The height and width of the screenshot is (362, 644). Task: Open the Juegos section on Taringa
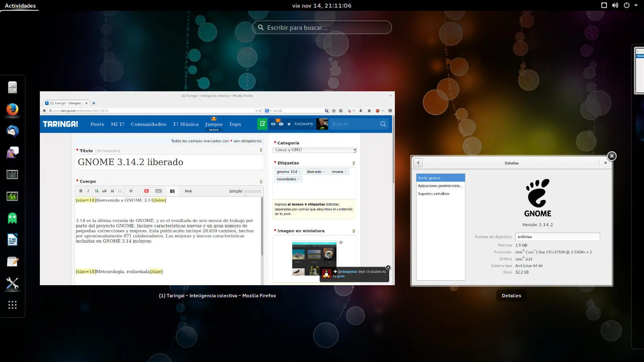point(214,124)
